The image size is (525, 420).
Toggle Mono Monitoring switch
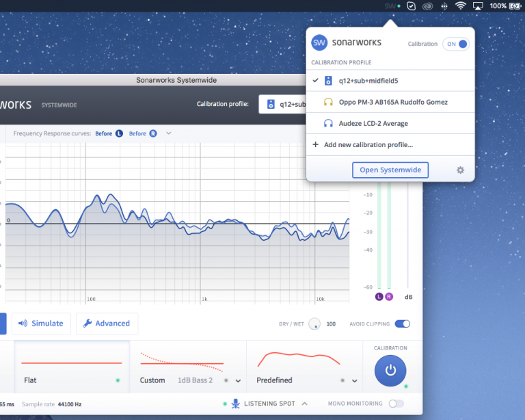pos(396,404)
